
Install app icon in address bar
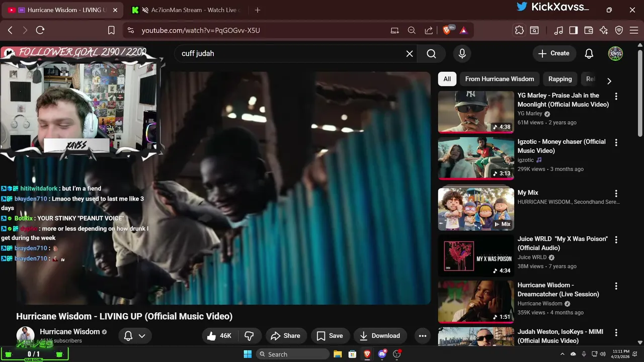point(395,30)
